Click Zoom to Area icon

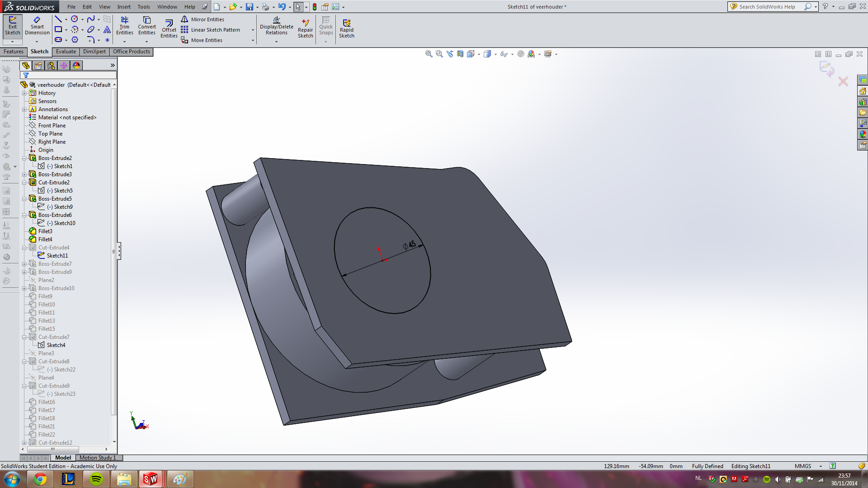click(439, 54)
